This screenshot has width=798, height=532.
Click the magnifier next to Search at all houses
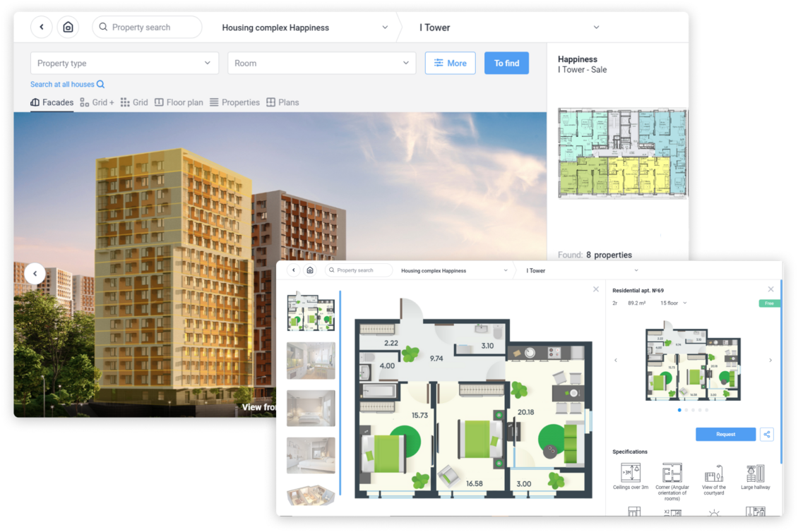(x=100, y=85)
